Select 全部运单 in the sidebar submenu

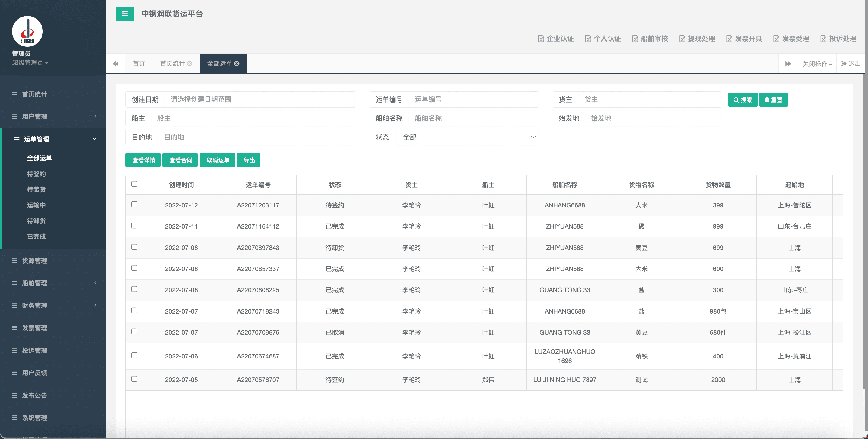click(39, 158)
